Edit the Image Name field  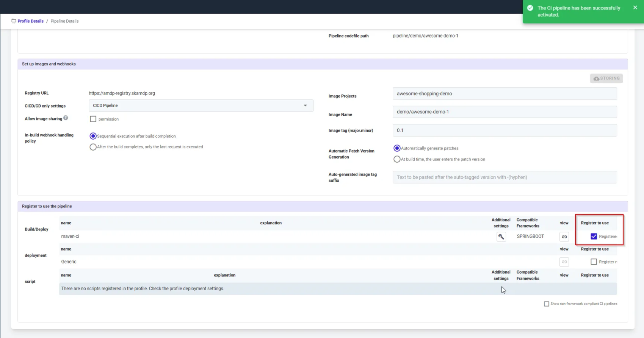(x=505, y=112)
